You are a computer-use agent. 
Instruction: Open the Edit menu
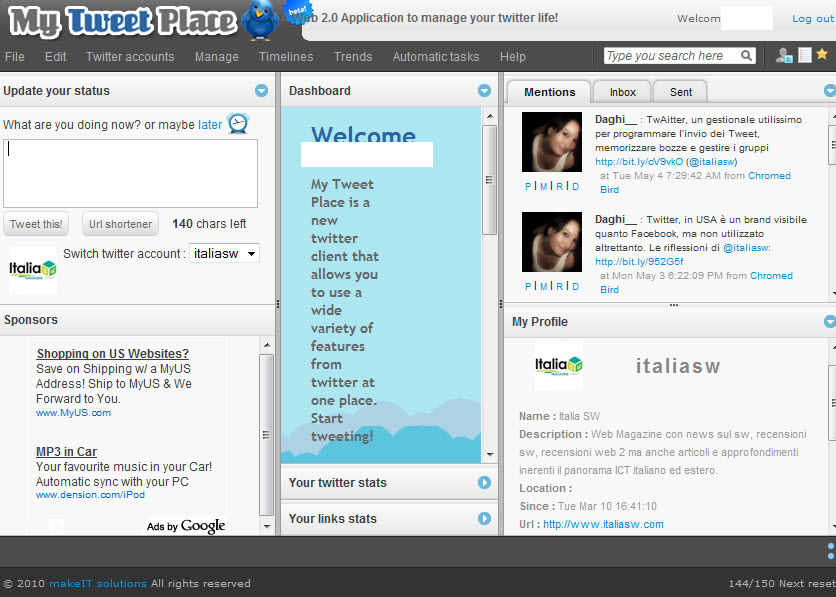coord(55,57)
